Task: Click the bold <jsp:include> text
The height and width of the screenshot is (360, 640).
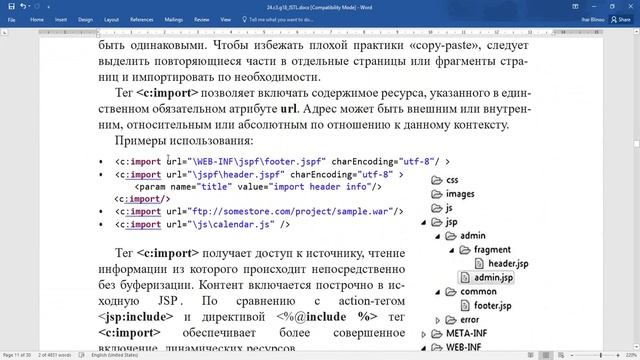Action: tap(136, 317)
